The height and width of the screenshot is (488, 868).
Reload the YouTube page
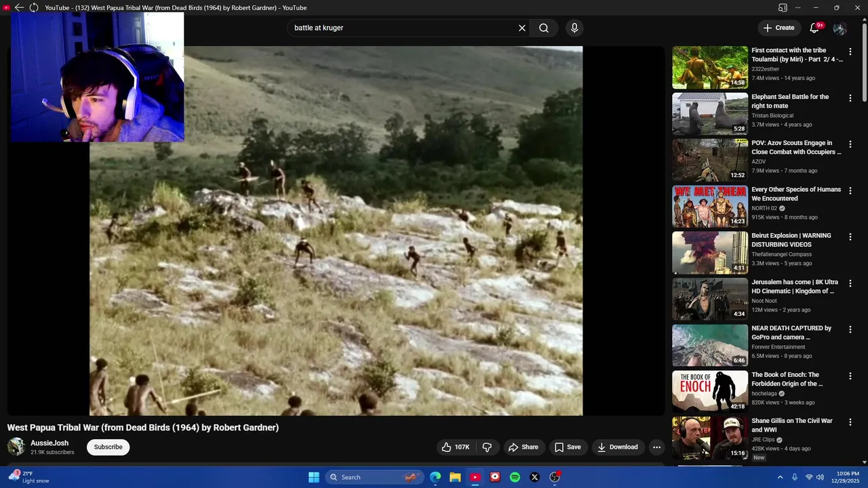[33, 7]
